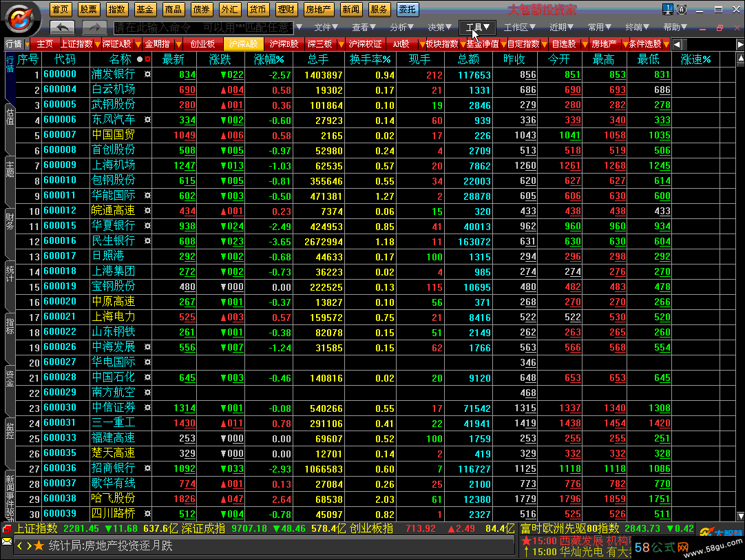The image size is (745, 560).
Task: Click stock code 600038
Action: 60,498
